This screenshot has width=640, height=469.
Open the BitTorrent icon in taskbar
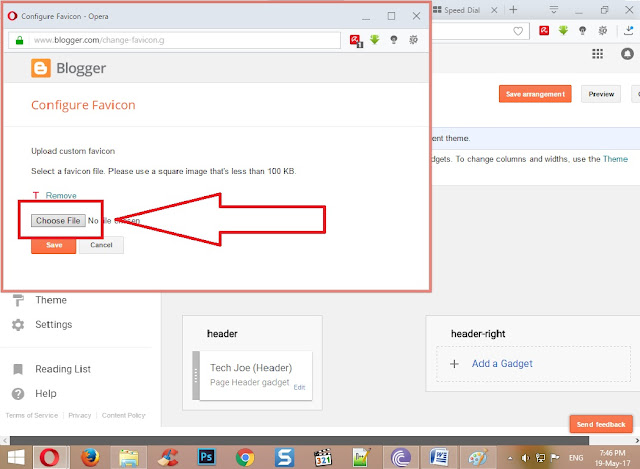click(400, 457)
